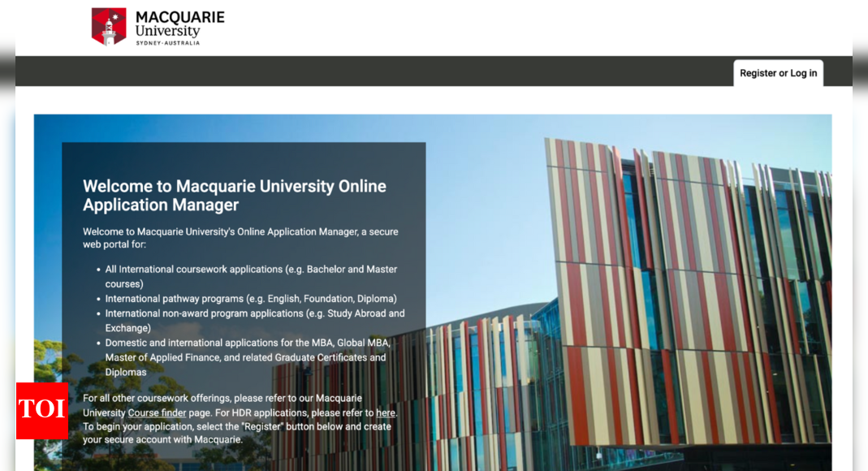Click the red TOI logo badge

[x=41, y=410]
